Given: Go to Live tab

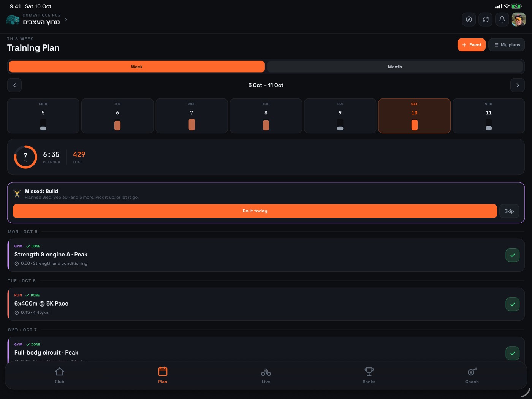Looking at the screenshot, I should 266,375.
